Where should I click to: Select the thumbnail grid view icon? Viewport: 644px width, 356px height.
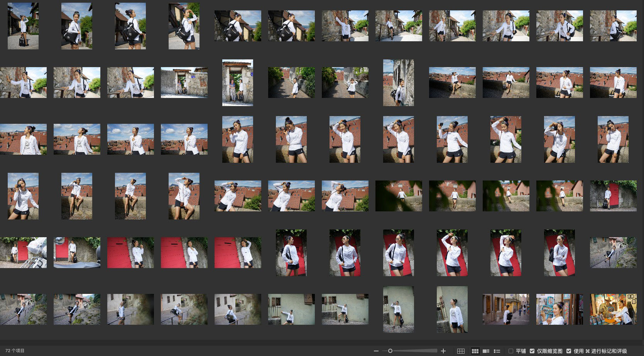[475, 351]
